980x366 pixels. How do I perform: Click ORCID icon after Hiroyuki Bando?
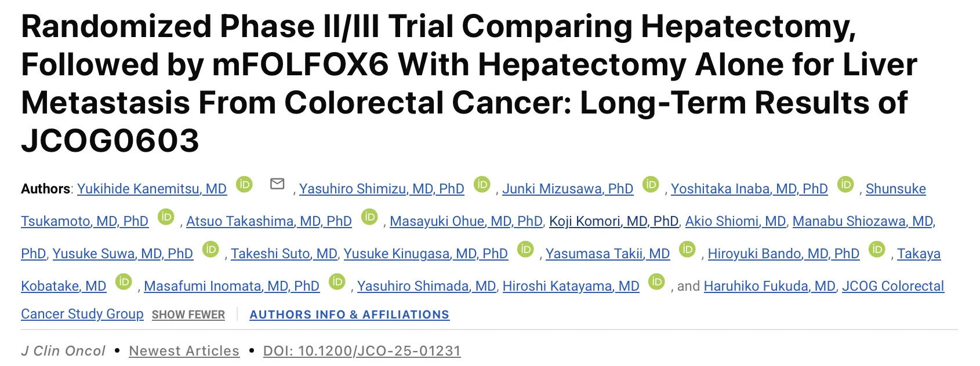tap(877, 250)
